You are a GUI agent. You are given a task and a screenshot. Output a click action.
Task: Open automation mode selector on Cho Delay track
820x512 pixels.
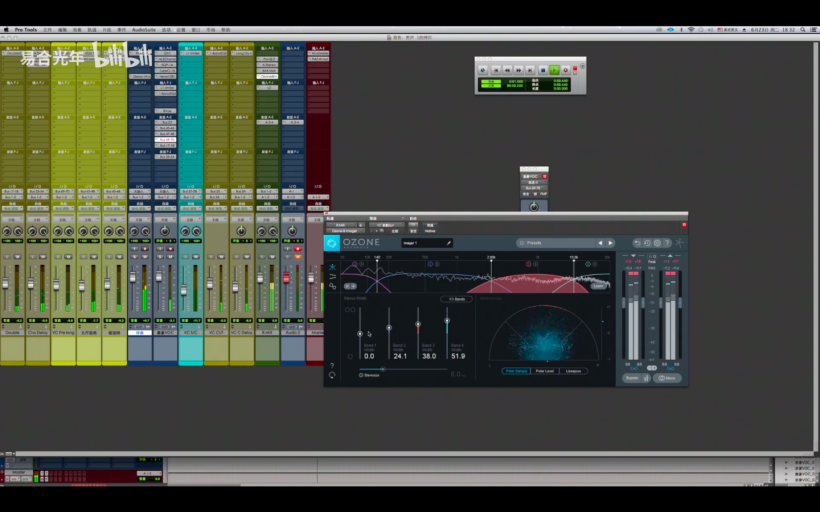[x=38, y=209]
